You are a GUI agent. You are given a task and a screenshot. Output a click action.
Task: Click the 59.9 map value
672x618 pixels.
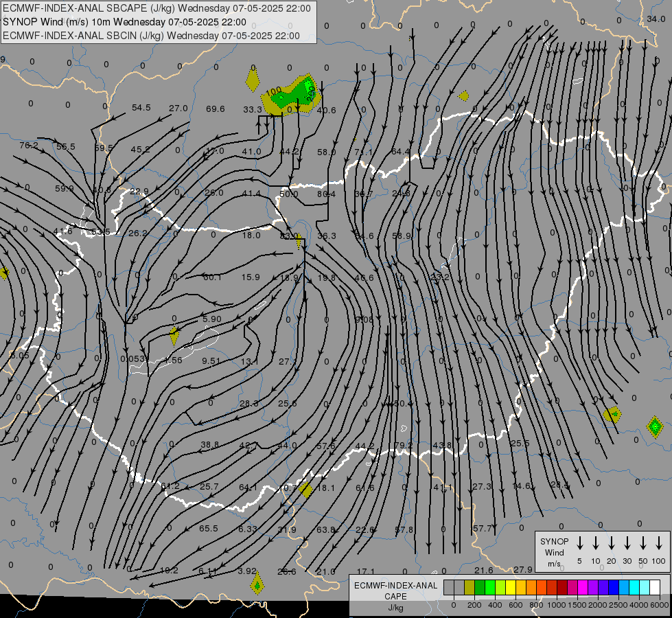tap(65, 189)
